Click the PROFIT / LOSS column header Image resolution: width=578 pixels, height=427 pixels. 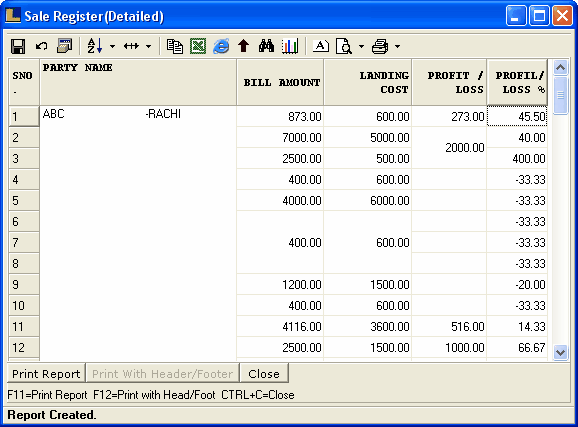pos(449,82)
